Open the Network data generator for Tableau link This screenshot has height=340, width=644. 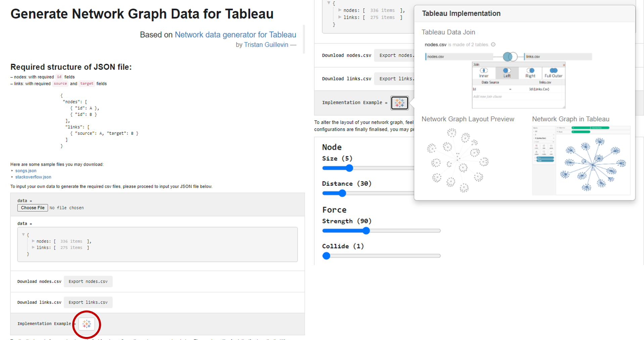(235, 35)
